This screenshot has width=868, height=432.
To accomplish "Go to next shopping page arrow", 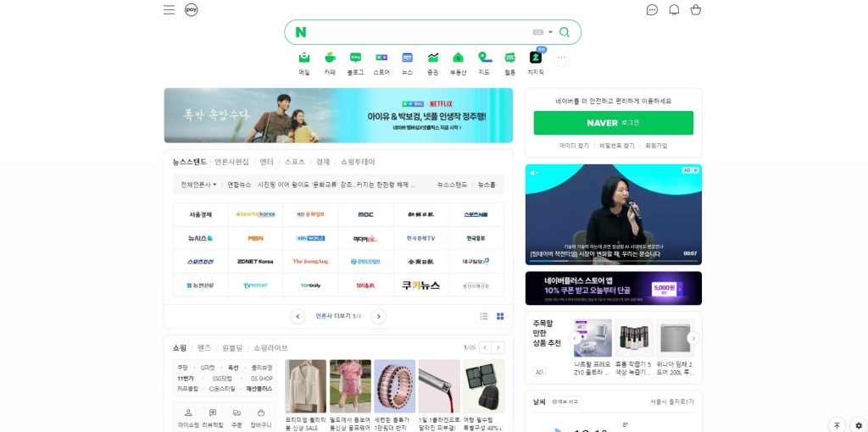I will click(x=498, y=347).
